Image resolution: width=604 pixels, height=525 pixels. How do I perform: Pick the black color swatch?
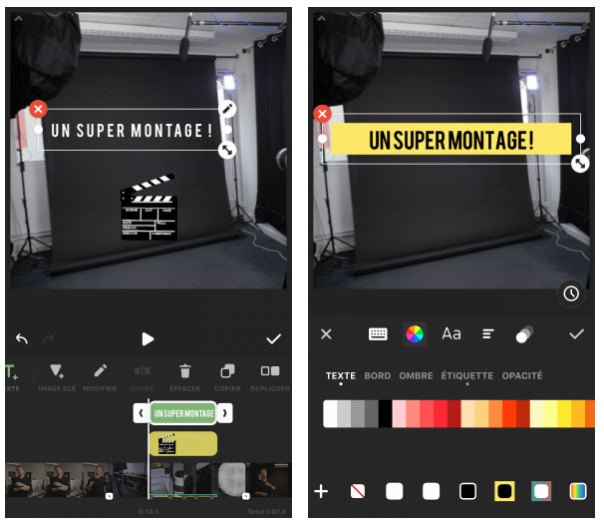[385, 414]
